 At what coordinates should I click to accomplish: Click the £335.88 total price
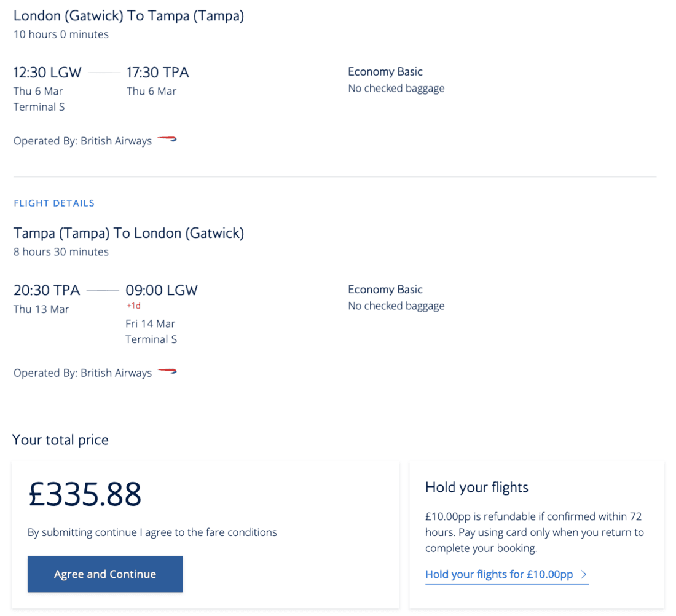click(x=85, y=494)
